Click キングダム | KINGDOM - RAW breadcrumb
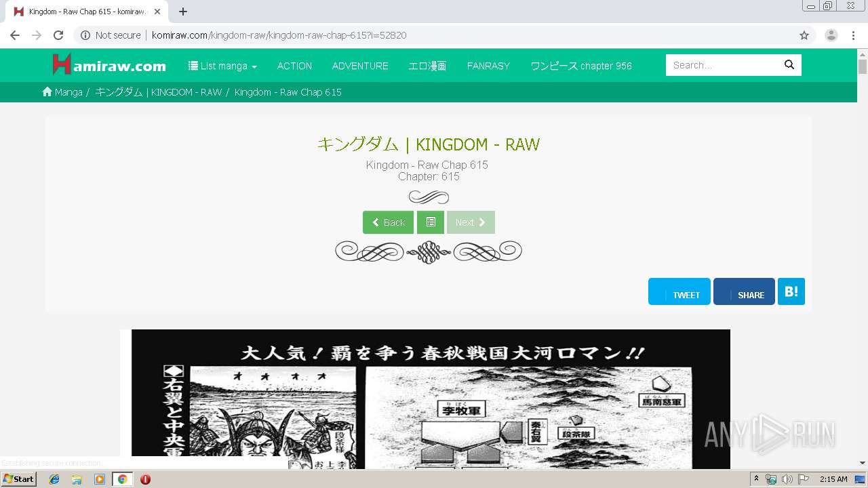The width and height of the screenshot is (868, 488). pyautogui.click(x=159, y=92)
